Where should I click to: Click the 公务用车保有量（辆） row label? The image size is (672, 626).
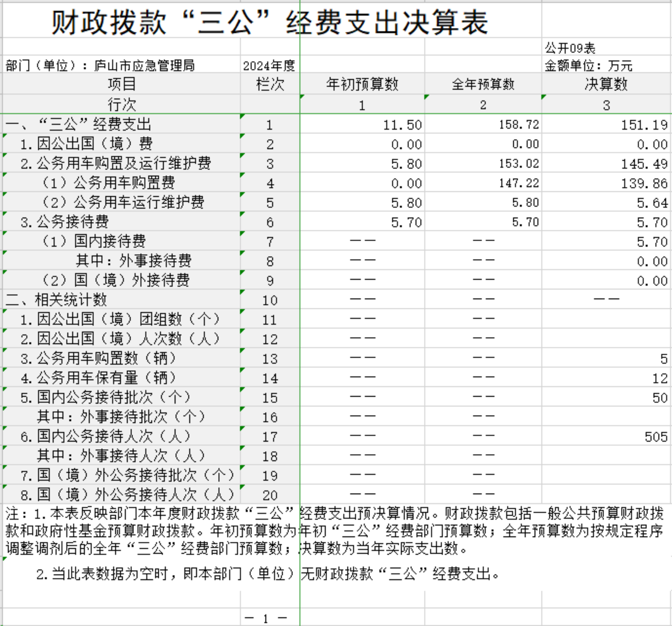click(x=100, y=378)
